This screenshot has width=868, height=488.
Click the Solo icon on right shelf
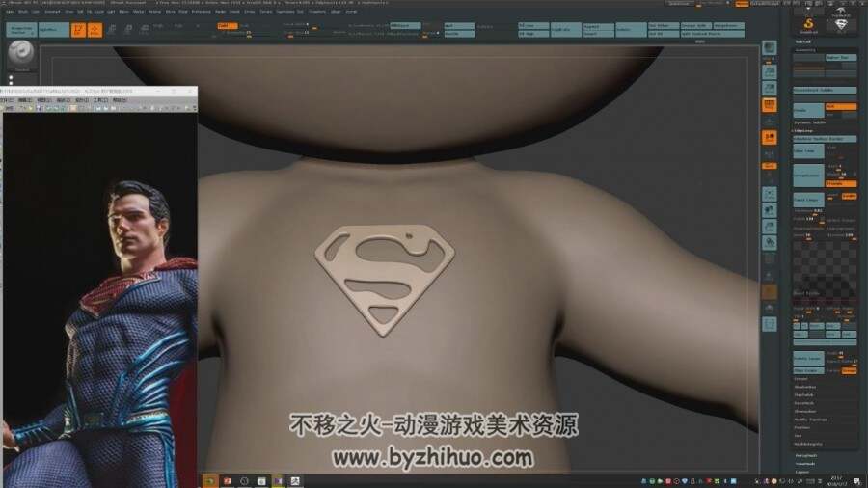pyautogui.click(x=770, y=308)
